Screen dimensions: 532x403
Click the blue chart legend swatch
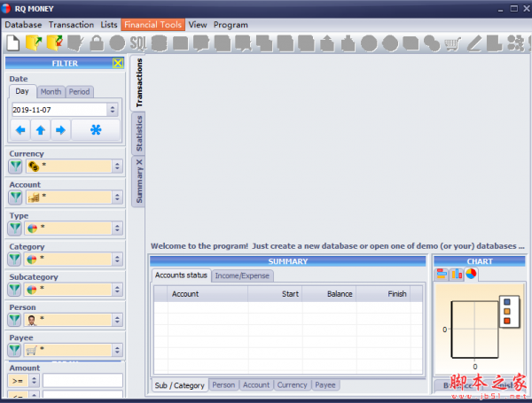(507, 302)
